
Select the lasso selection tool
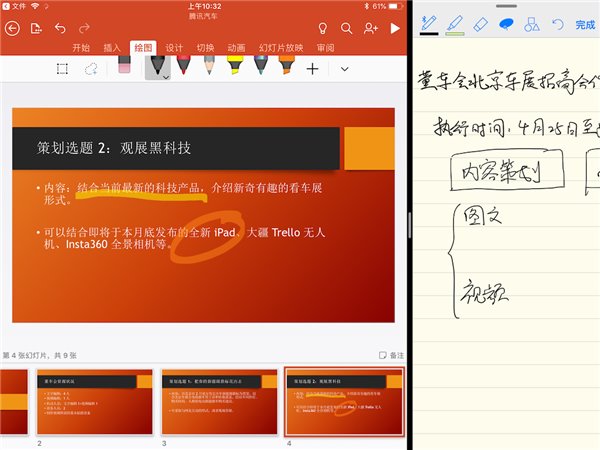coord(91,69)
